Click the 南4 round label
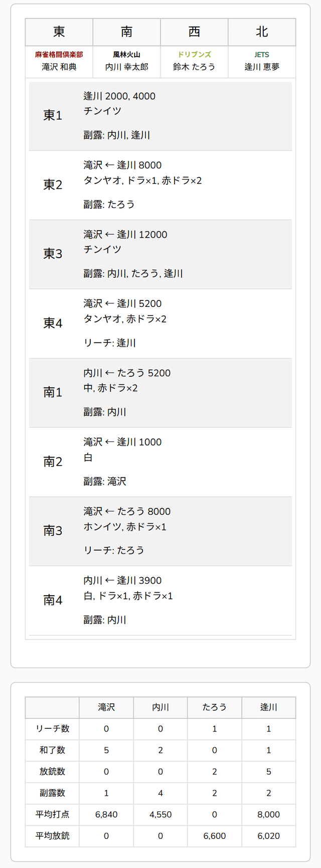The height and width of the screenshot is (868, 321). point(53,600)
